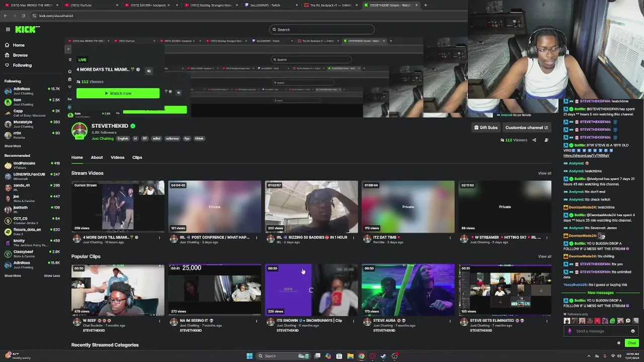Click the Gift Subs button
Image resolution: width=644 pixels, height=362 pixels.
click(x=486, y=128)
